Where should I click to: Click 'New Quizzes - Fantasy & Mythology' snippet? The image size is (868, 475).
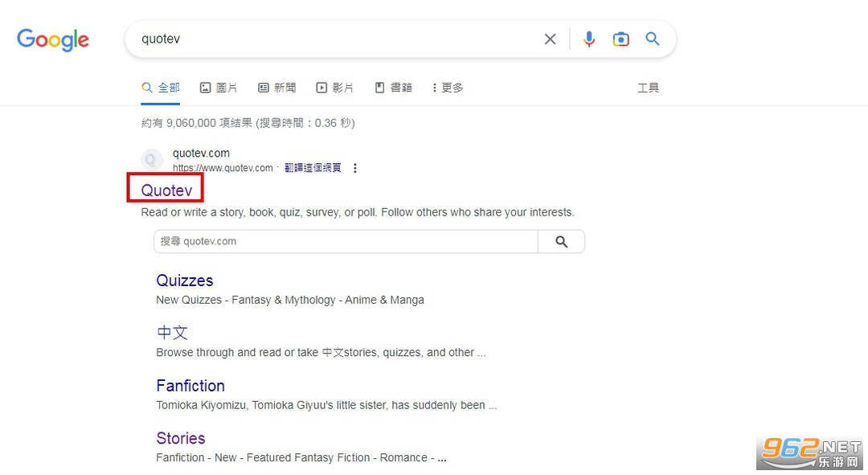[290, 300]
